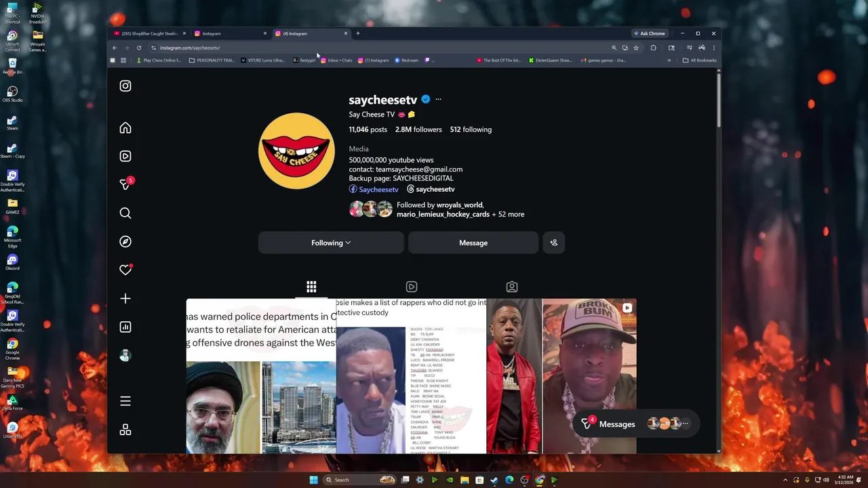The image size is (868, 488).
Task: Reload the page in Chrome
Action: [x=139, y=48]
